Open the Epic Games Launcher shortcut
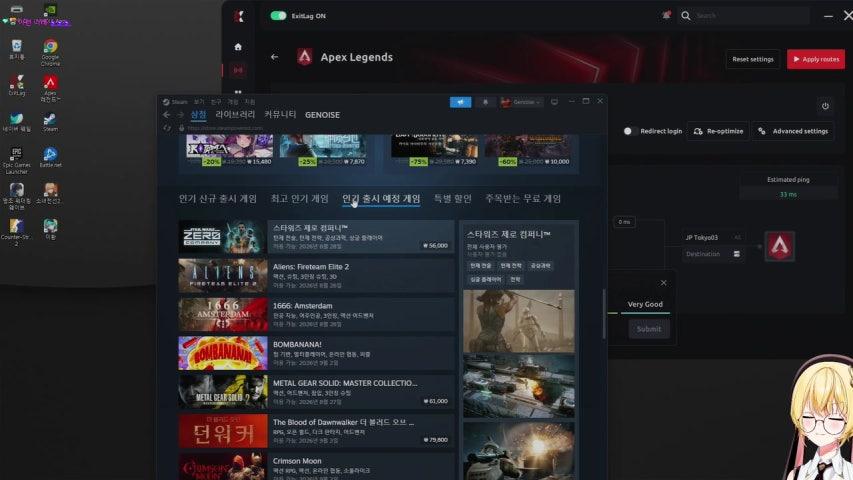This screenshot has width=853, height=480. (x=16, y=161)
